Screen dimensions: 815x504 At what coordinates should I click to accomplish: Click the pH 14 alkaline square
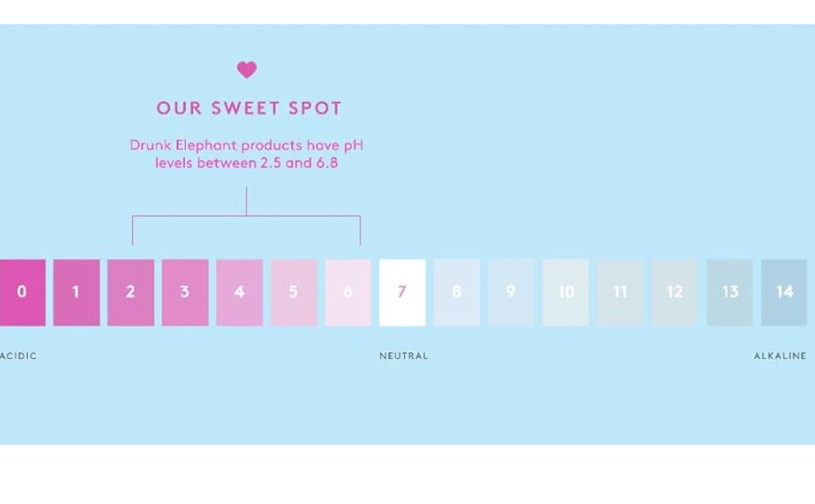coord(784,292)
